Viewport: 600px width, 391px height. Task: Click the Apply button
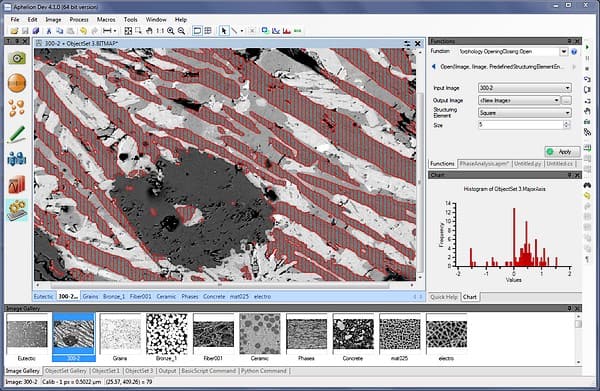point(562,152)
